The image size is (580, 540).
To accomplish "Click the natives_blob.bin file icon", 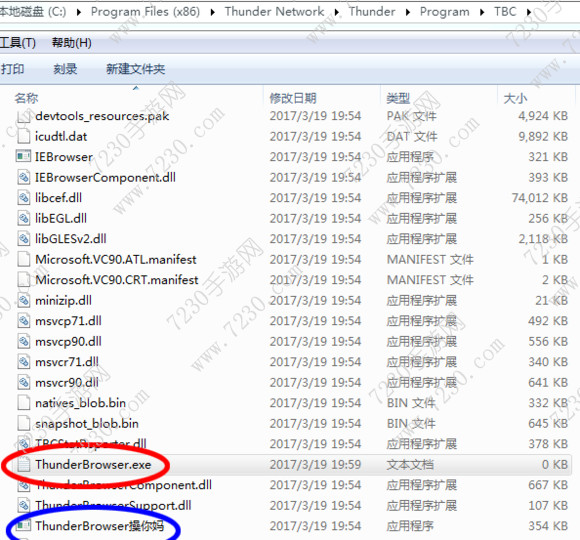I will click(24, 403).
